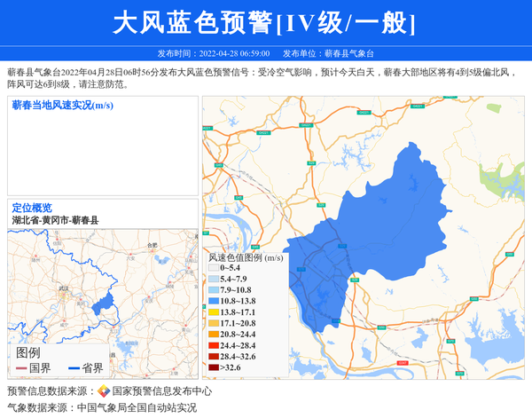
Task: Click the 蕲春当地风速实况 panel heading
Action: pos(62,106)
